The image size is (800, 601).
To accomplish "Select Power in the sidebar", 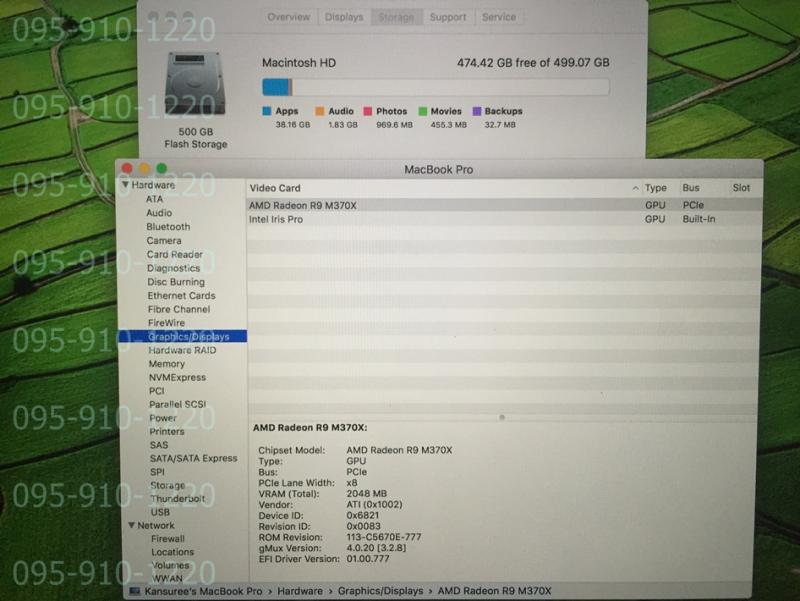I will 163,418.
